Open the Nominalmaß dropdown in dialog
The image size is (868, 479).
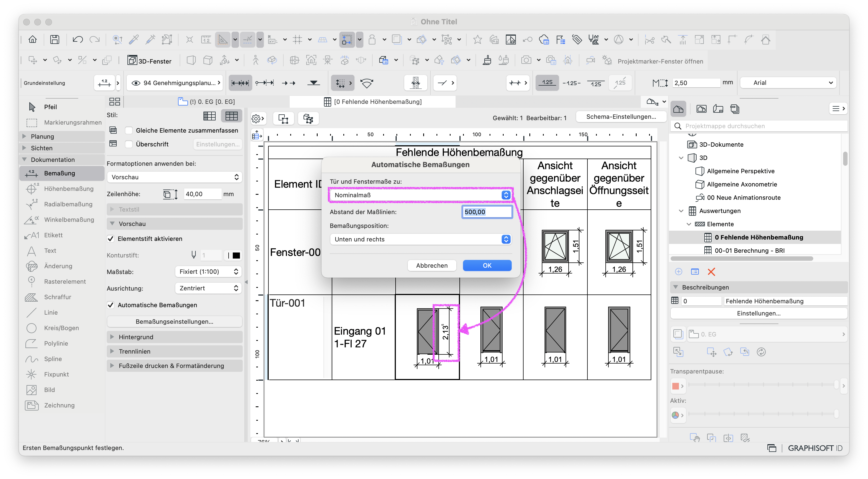point(420,195)
